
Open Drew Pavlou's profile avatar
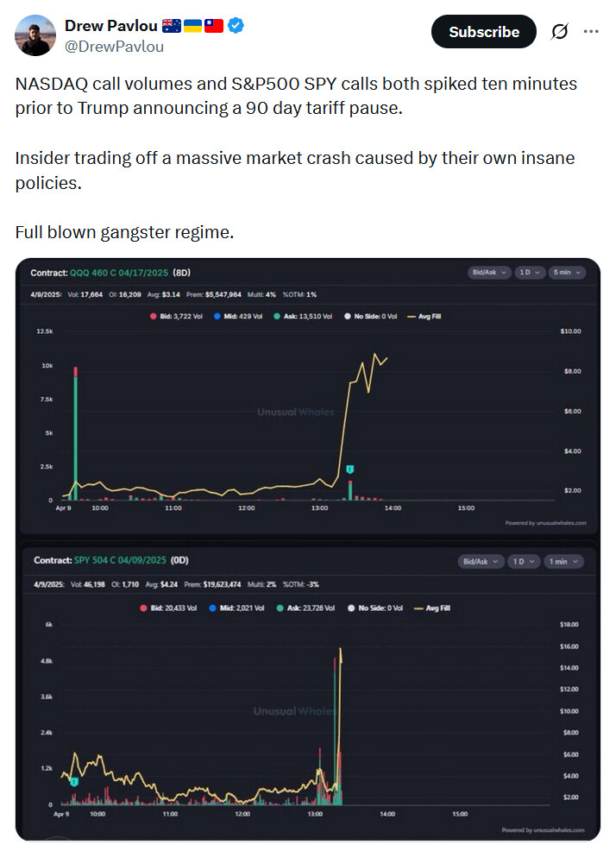(x=35, y=35)
